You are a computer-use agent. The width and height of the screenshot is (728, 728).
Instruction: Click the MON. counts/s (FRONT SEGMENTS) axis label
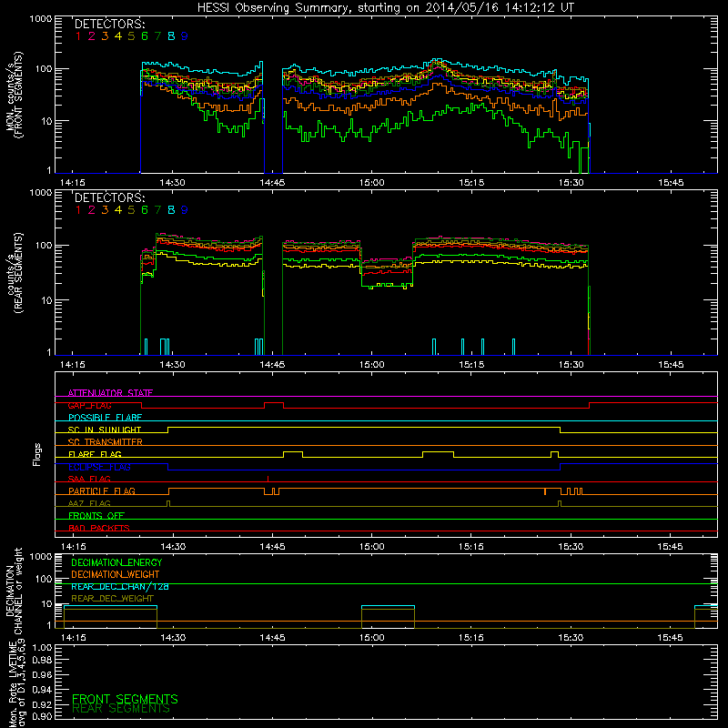(15, 95)
